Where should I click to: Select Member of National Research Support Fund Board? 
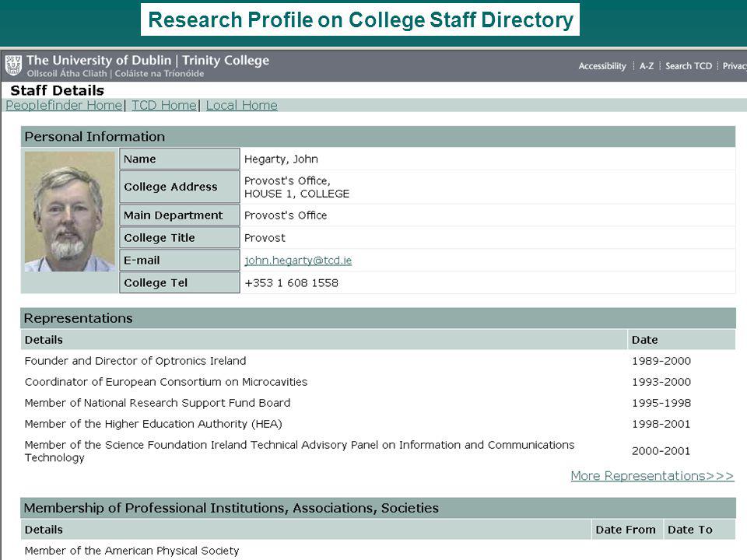pos(157,403)
